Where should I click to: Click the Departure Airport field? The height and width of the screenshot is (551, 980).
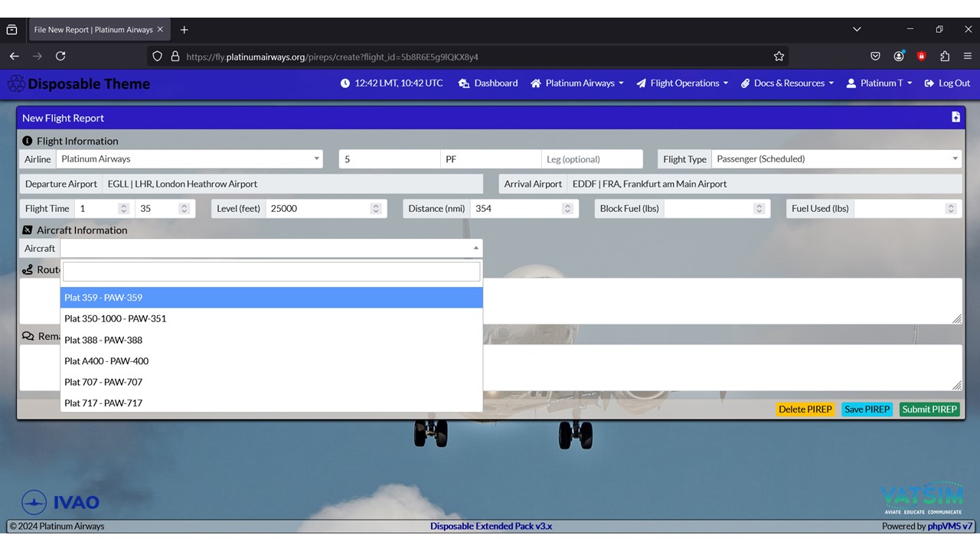coord(292,184)
